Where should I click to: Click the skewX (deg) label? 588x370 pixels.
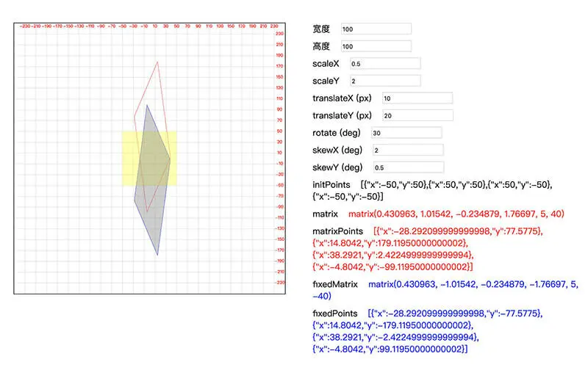click(x=337, y=150)
